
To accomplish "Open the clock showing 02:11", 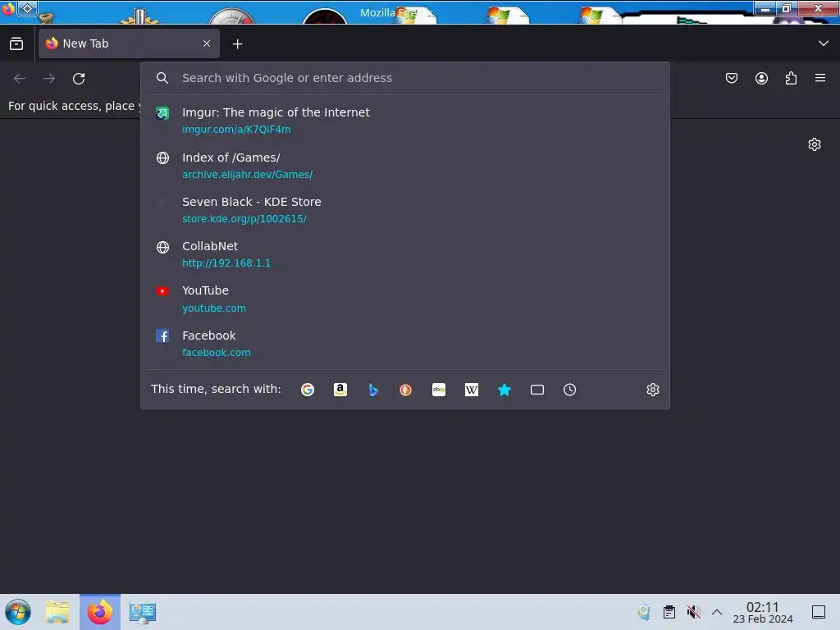I will click(x=763, y=612).
